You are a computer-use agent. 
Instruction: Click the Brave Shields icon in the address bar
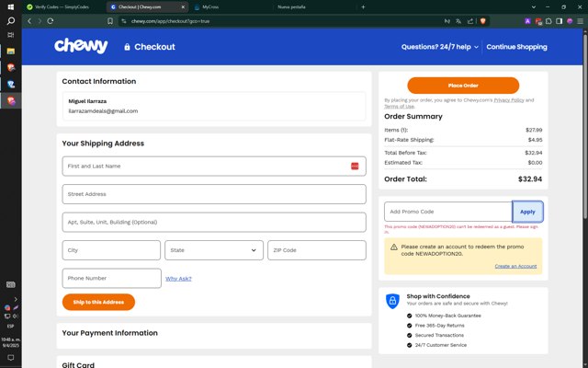click(483, 20)
